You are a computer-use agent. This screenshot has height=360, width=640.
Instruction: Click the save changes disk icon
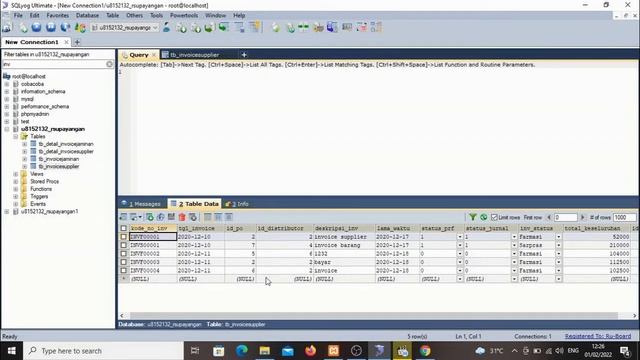(171, 217)
